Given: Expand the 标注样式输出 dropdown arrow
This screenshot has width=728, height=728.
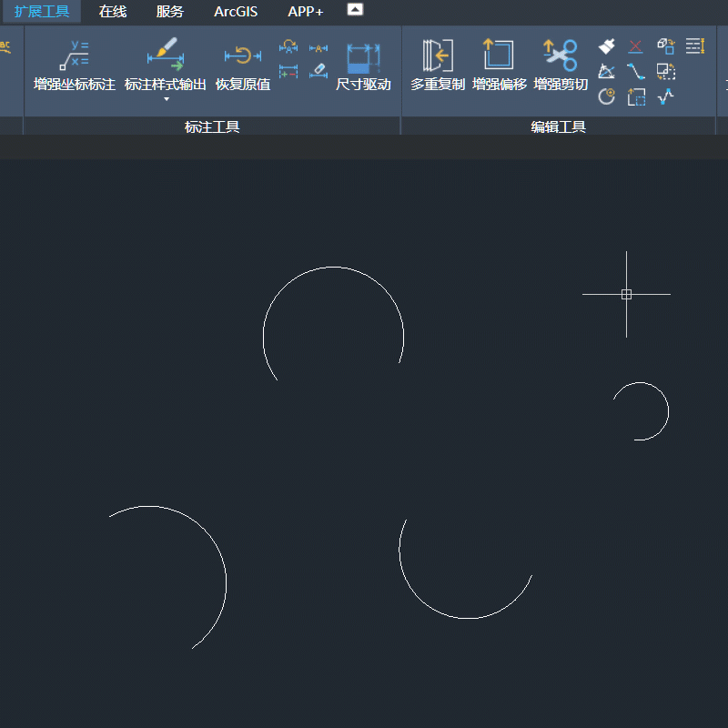Looking at the screenshot, I should click(167, 99).
